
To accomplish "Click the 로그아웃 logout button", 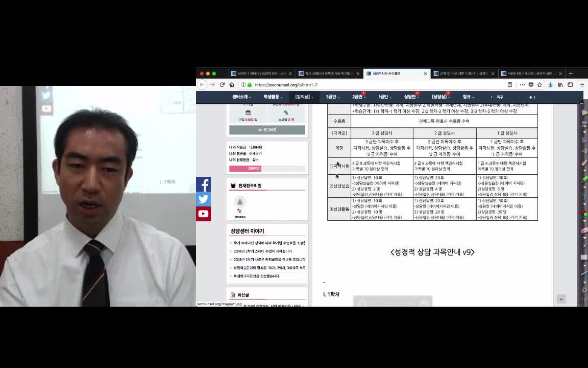I will click(267, 130).
